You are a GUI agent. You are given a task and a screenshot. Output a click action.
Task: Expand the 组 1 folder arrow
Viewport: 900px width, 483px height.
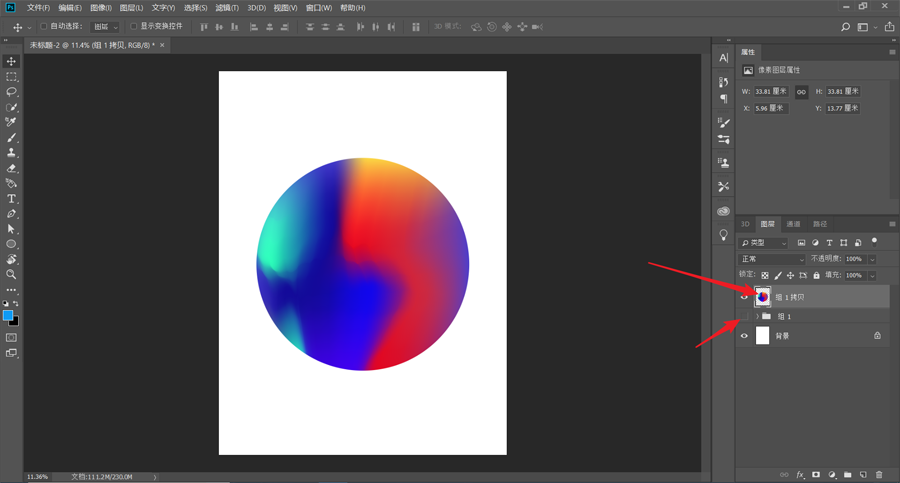(x=757, y=316)
